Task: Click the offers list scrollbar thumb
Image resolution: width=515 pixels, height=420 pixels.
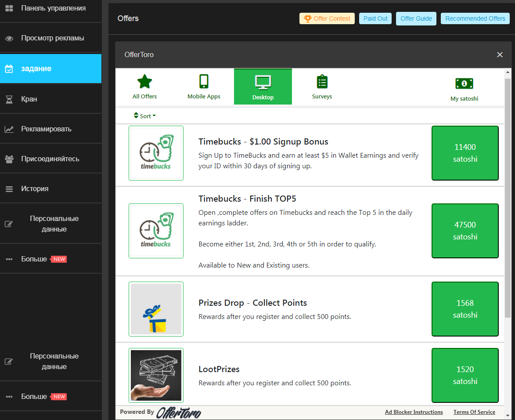Action: (x=508, y=198)
